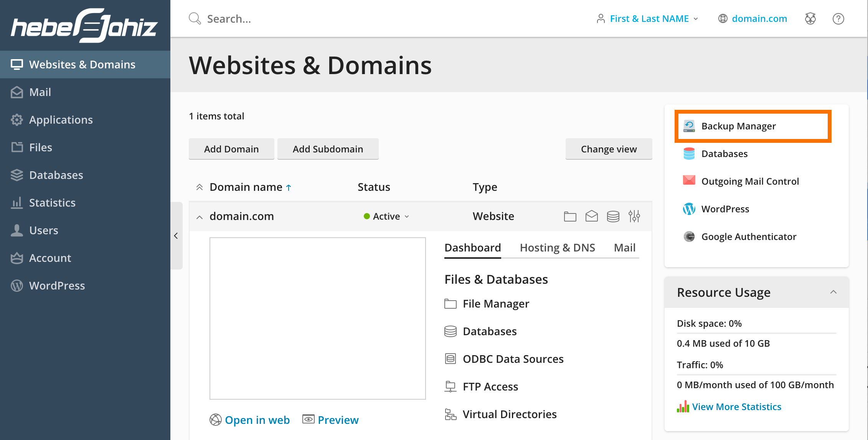Click the globe icon beside domain.com
The width and height of the screenshot is (868, 440).
(x=723, y=18)
